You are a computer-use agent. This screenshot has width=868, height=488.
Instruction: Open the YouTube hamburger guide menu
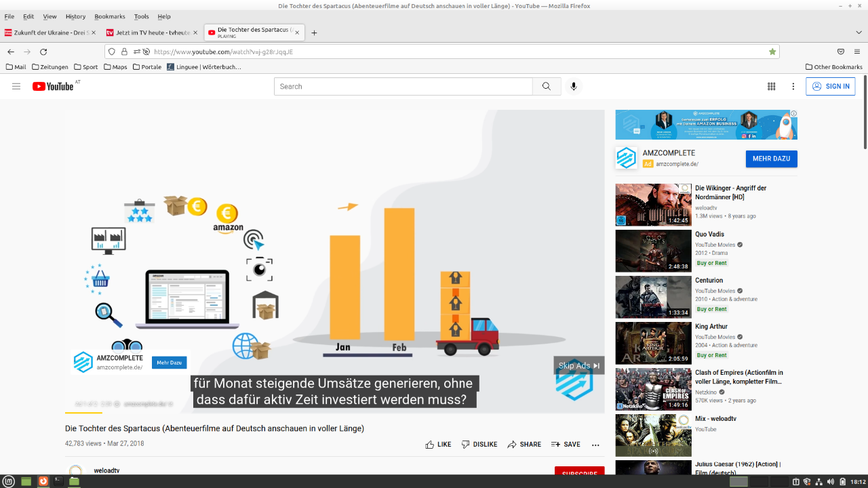16,86
